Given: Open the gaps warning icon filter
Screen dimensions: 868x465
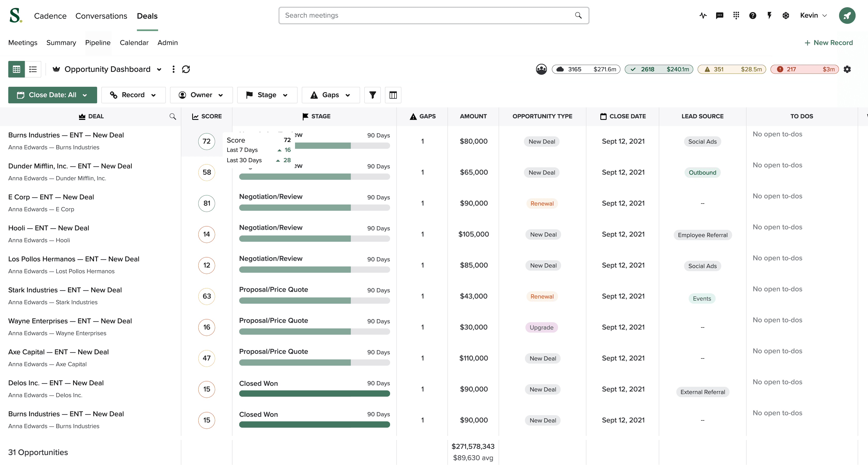Looking at the screenshot, I should pyautogui.click(x=330, y=95).
